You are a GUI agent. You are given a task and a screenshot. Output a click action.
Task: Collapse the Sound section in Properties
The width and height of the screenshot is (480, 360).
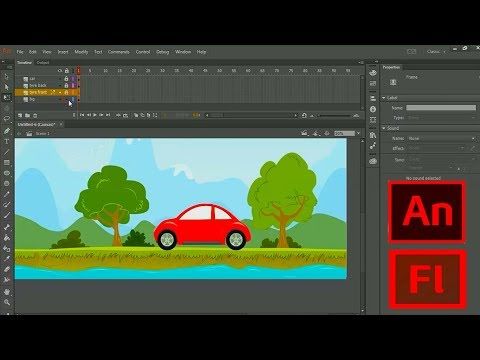384,128
